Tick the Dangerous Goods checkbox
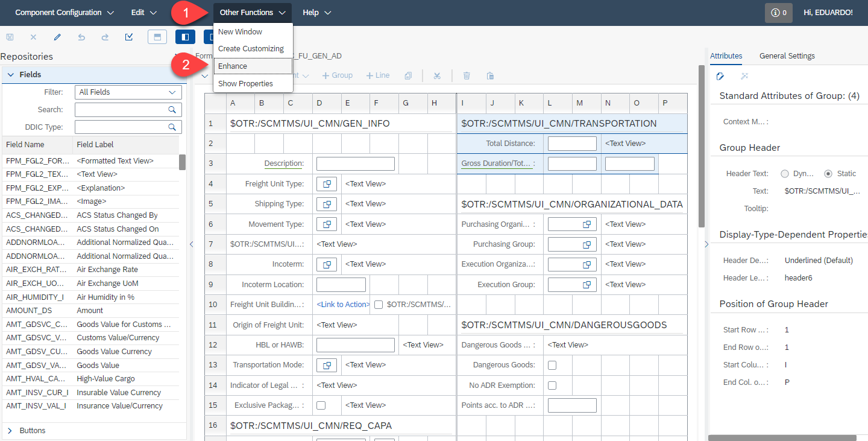Image resolution: width=868 pixels, height=441 pixels. [552, 365]
